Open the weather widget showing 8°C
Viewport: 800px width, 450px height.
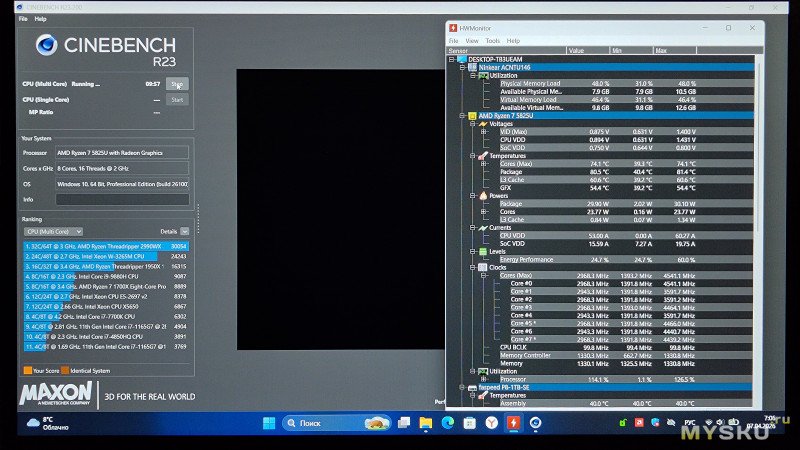(x=50, y=423)
